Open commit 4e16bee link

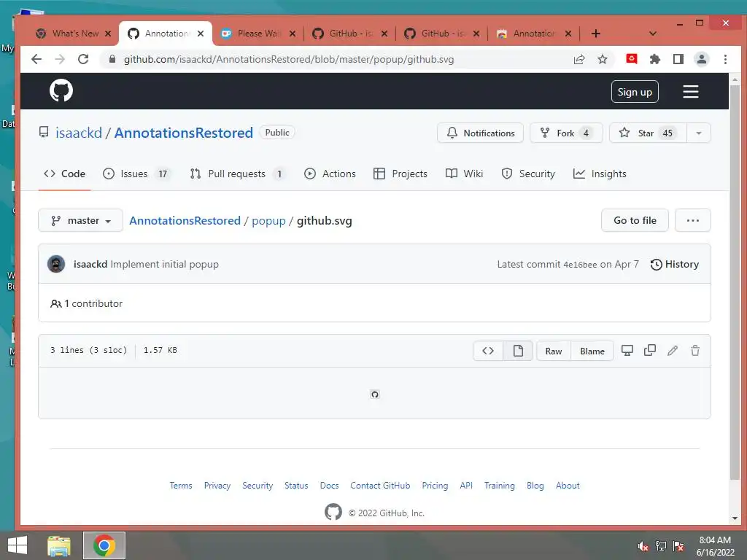pos(580,265)
